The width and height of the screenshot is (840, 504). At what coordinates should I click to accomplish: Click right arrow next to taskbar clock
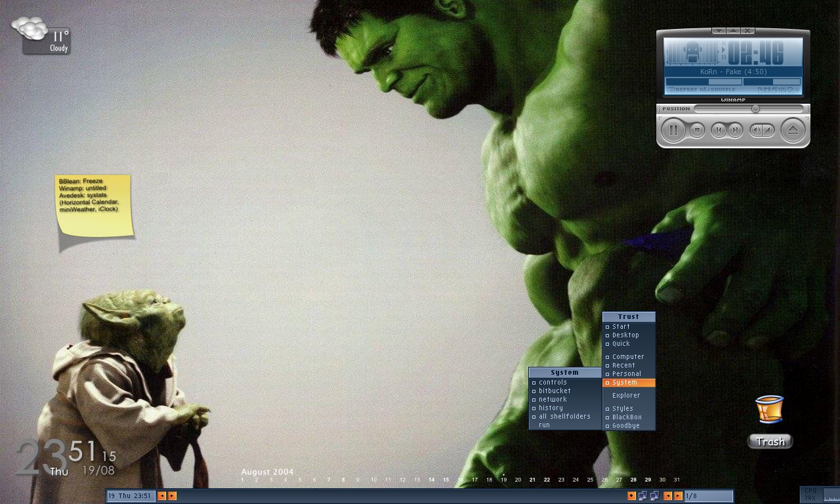(x=172, y=496)
